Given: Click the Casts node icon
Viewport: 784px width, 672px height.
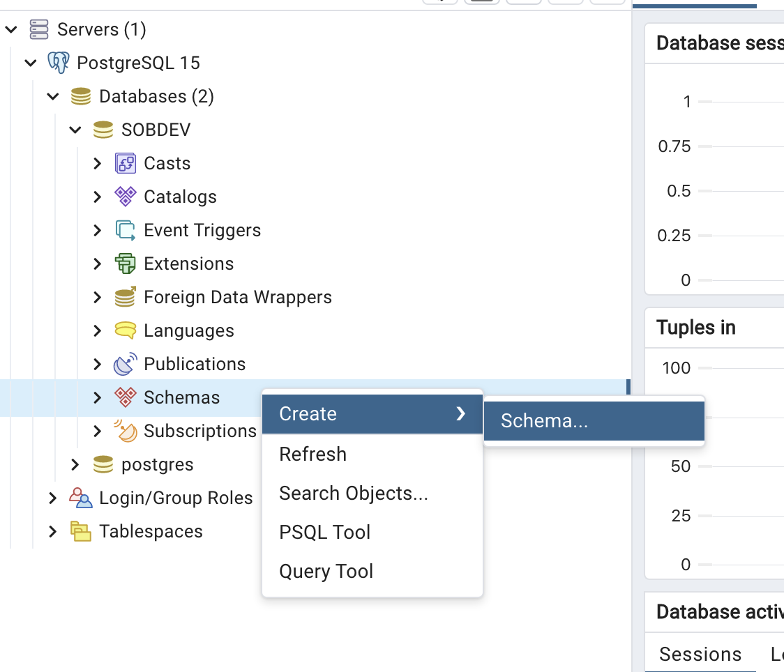Looking at the screenshot, I should [x=125, y=163].
